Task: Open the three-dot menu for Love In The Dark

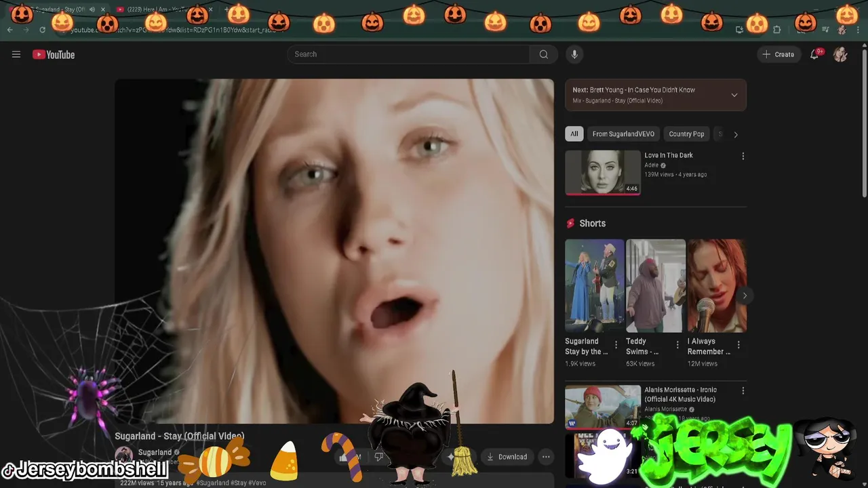Action: [x=743, y=156]
